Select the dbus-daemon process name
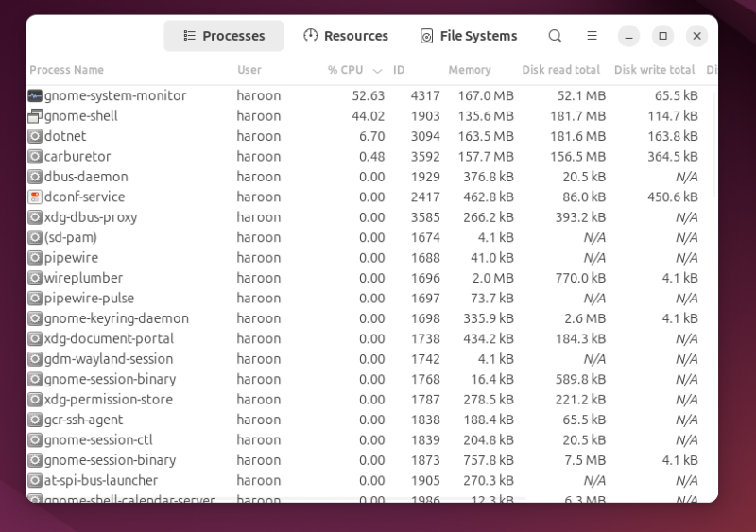This screenshot has height=532, width=756. pos(86,177)
